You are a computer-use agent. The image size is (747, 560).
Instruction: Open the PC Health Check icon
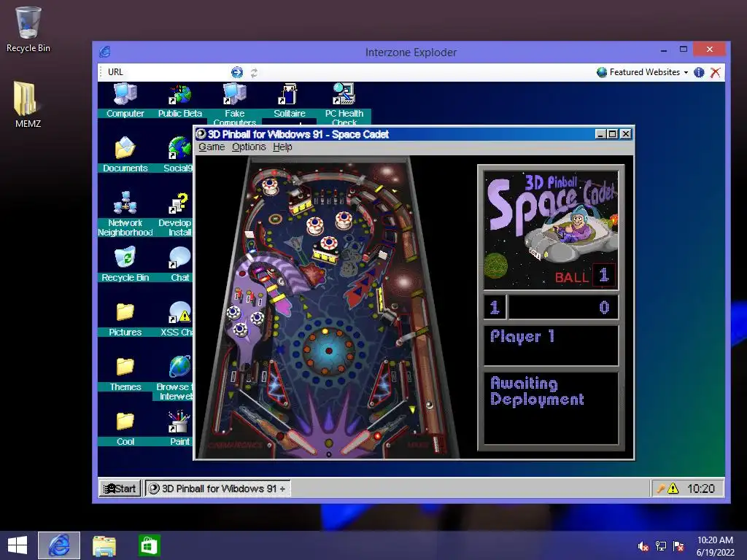coord(344,94)
